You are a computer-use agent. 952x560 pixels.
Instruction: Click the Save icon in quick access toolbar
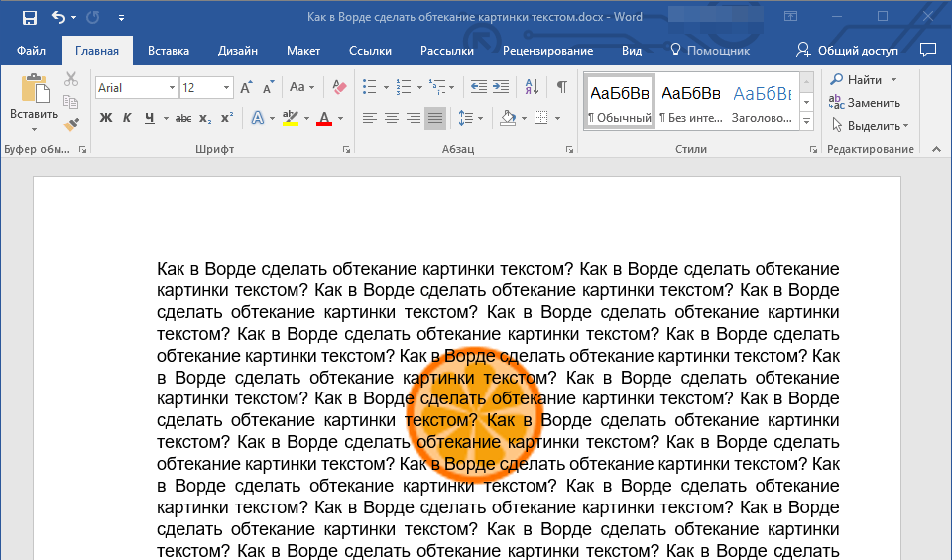[29, 17]
